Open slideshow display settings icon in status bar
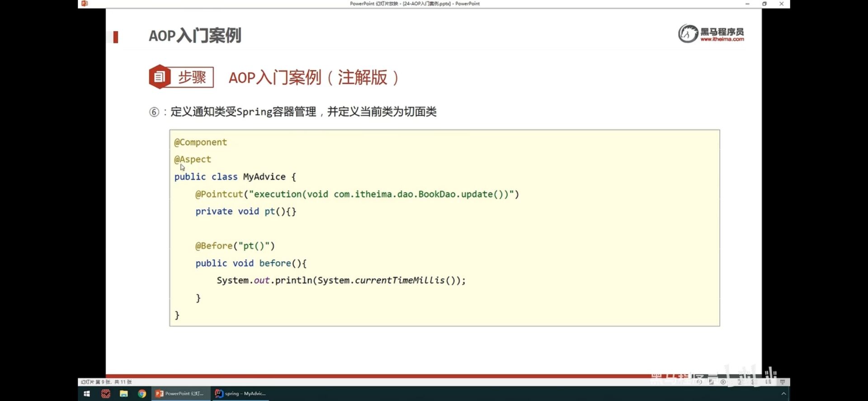Screen dimensions: 868x401 [783, 382]
